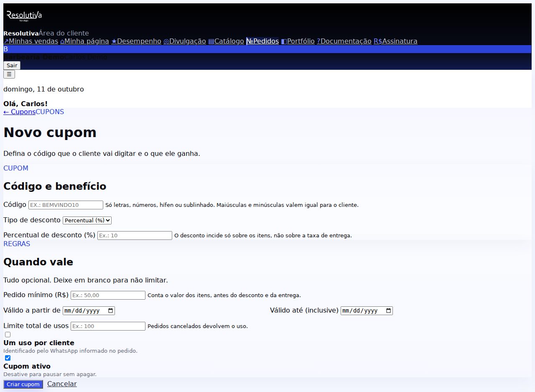Viewport: 535px width, 392px height.
Task: Click the Percentual de desconto field
Action: tap(135, 235)
